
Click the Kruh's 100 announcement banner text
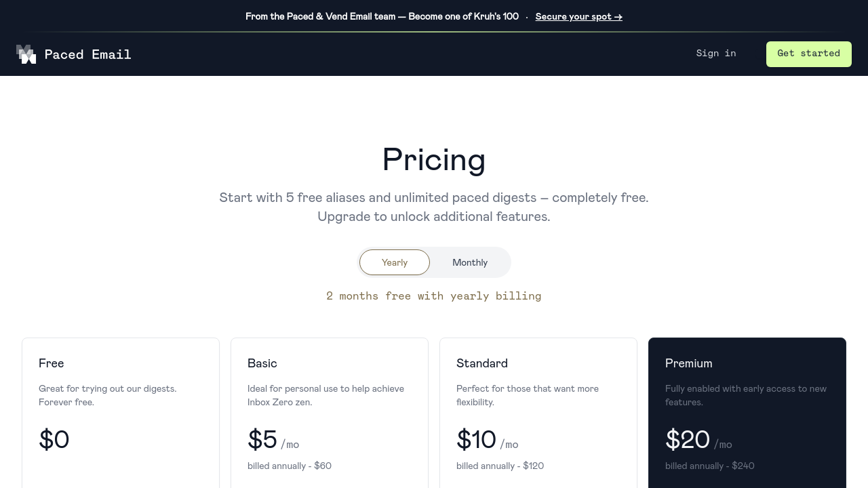[x=382, y=17]
